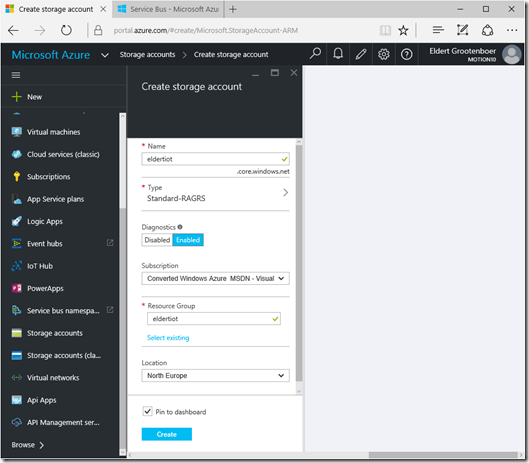This screenshot has height=463, width=529.
Task: Click the Microsoft Azure logo text
Action: (51, 55)
